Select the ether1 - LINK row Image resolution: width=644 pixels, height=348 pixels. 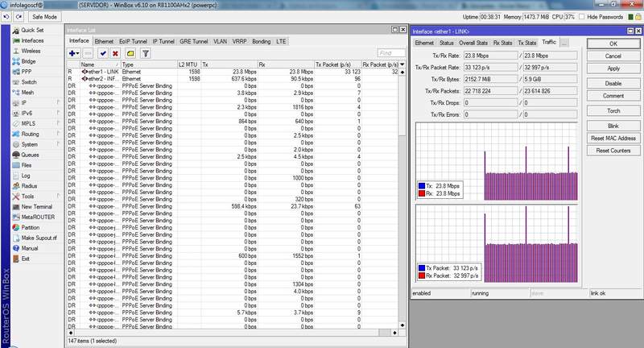[x=233, y=72]
